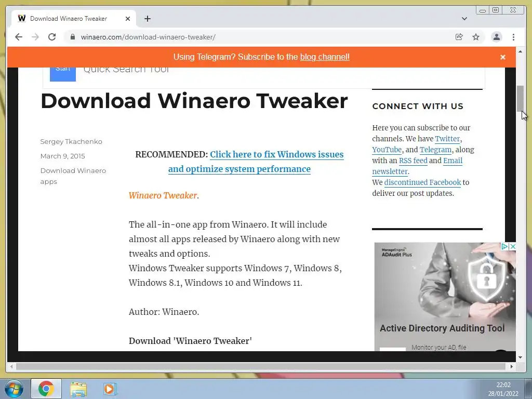Click the scroll down arrow

point(520,357)
